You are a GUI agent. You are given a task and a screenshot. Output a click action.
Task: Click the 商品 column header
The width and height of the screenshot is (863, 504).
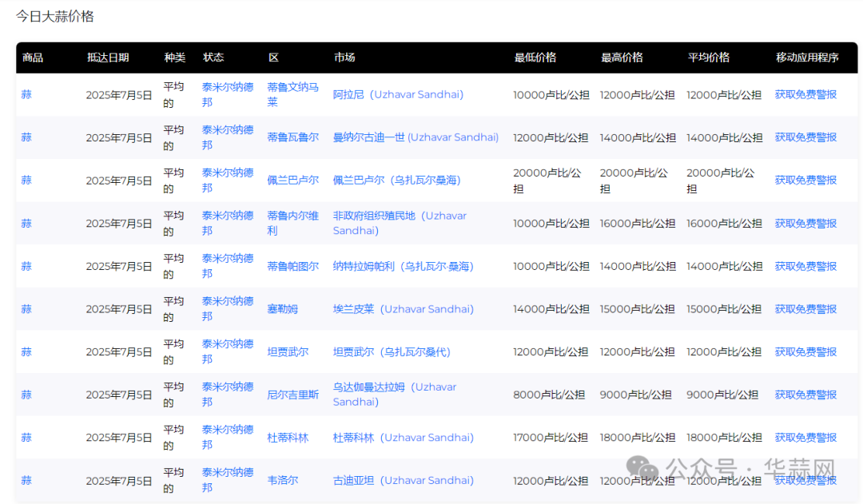[33, 58]
